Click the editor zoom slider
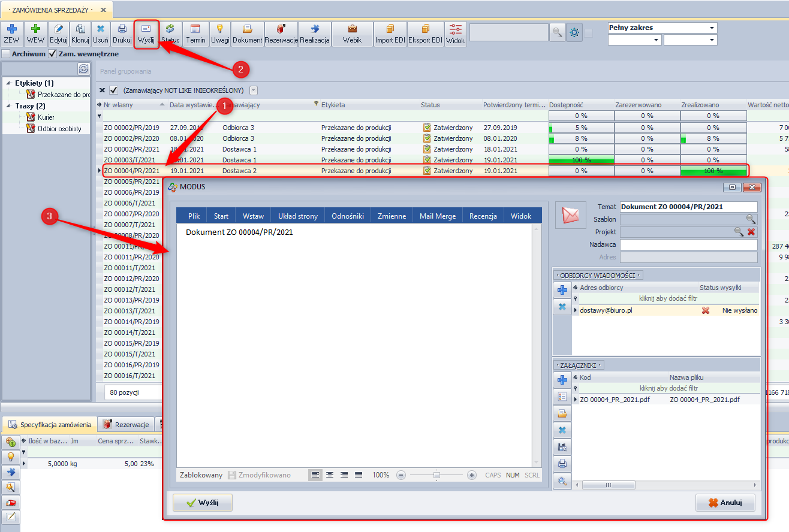Viewport: 789px width, 532px height. 436,475
